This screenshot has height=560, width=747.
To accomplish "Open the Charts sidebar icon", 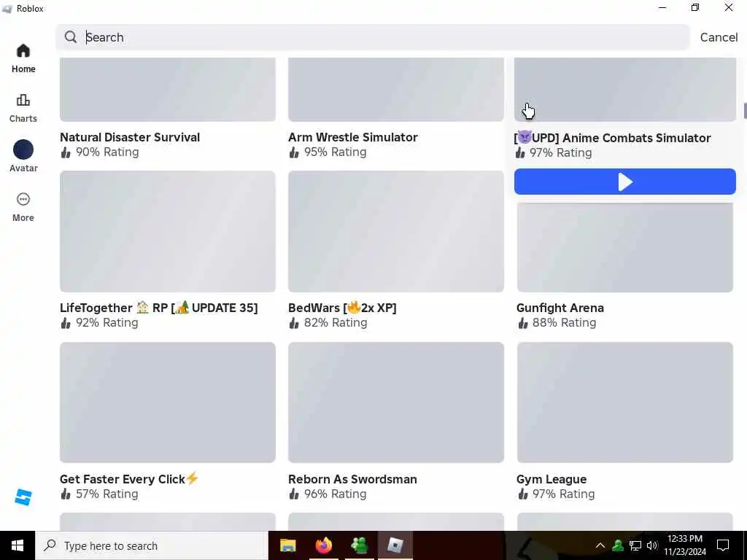I will [x=23, y=100].
